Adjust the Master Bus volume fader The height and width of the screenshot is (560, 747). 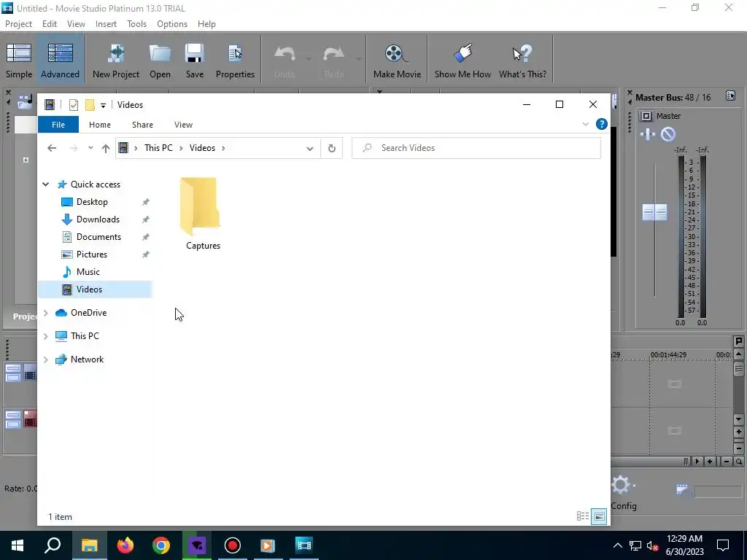point(654,212)
